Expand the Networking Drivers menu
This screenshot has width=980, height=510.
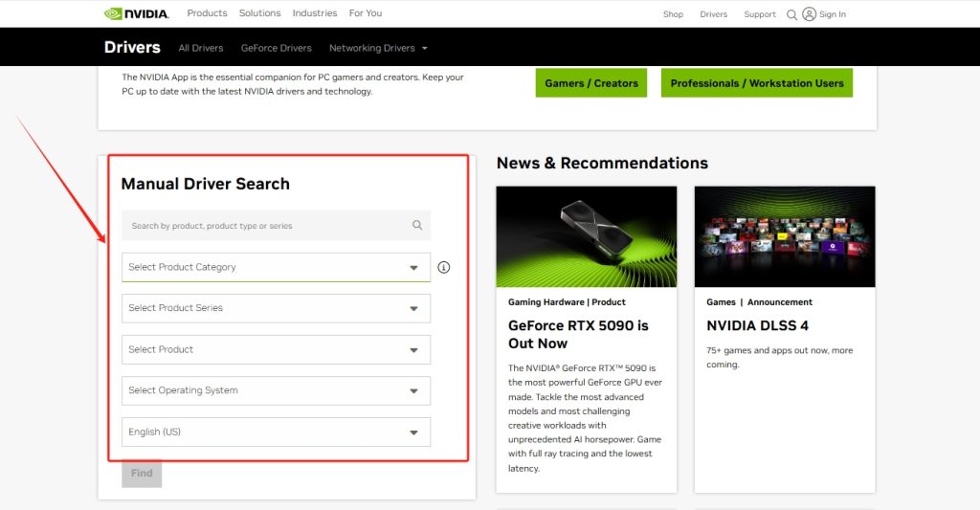[378, 48]
